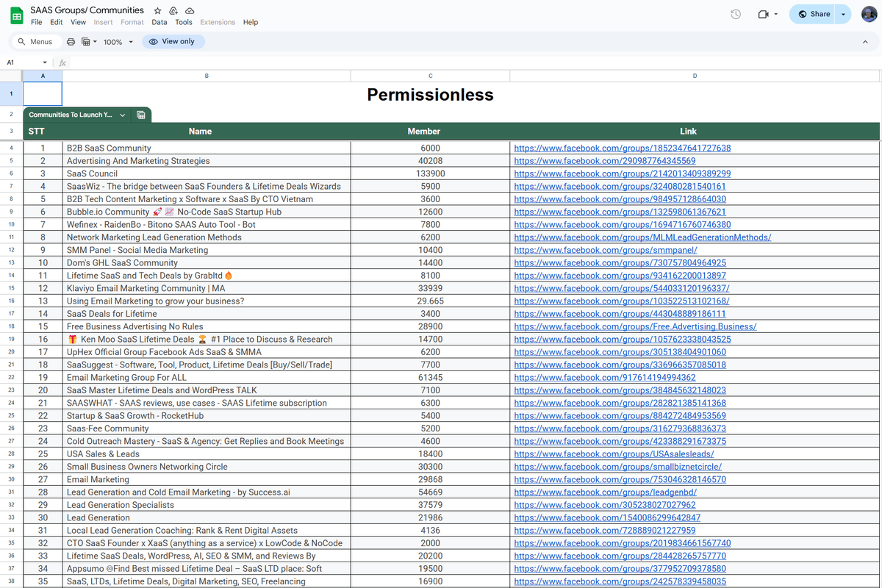The height and width of the screenshot is (588, 882).
Task: Collapse the toolbar with the chevron
Action: [x=865, y=42]
